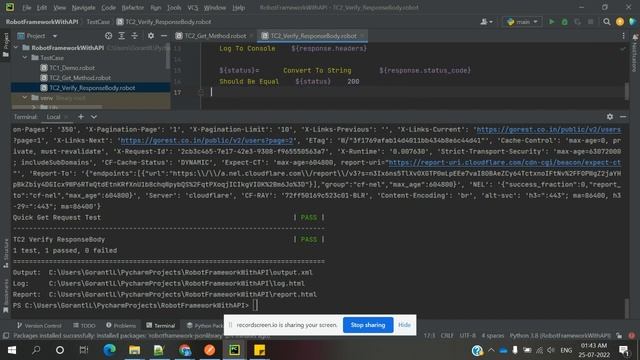
Task: Open the Bookmarks sidebar tool button
Action: point(6,296)
